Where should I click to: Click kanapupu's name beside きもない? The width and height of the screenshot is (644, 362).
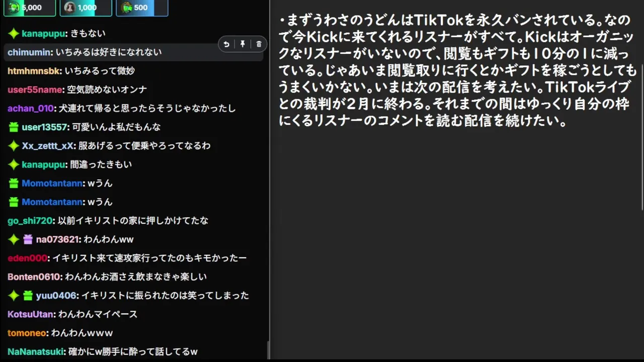44,34
